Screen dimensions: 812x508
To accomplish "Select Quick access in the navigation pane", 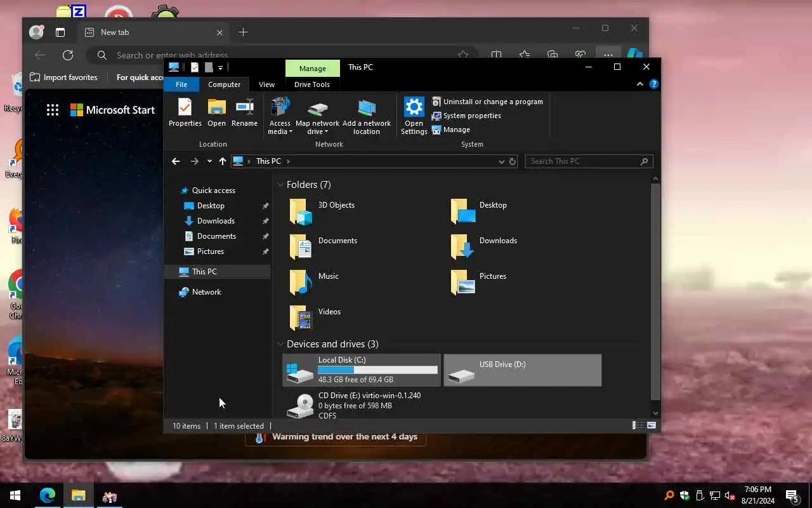I will coord(213,190).
